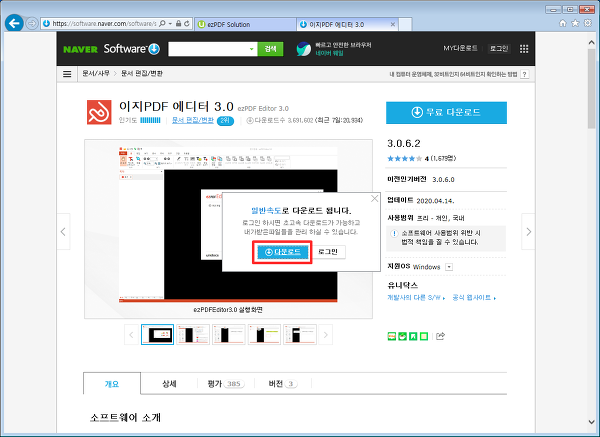Screen dimensions: 600x437
Task: Show previous software with left arrow
Action: 63,232
